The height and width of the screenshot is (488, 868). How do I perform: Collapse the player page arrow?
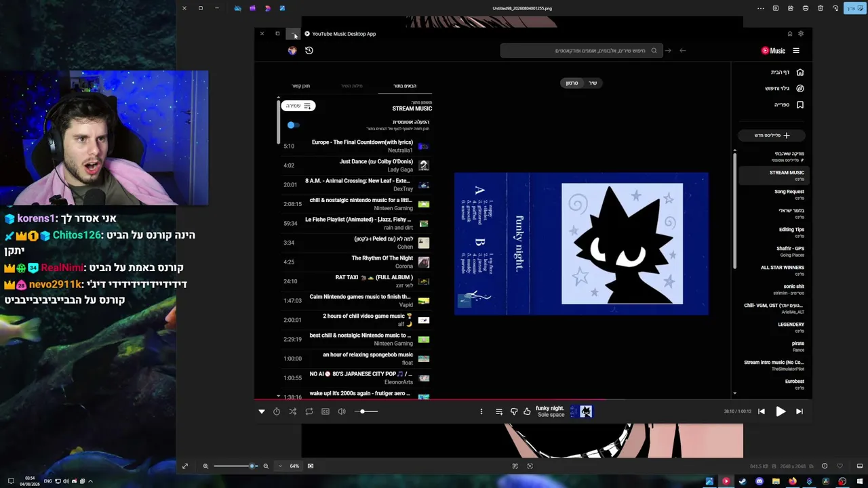262,411
